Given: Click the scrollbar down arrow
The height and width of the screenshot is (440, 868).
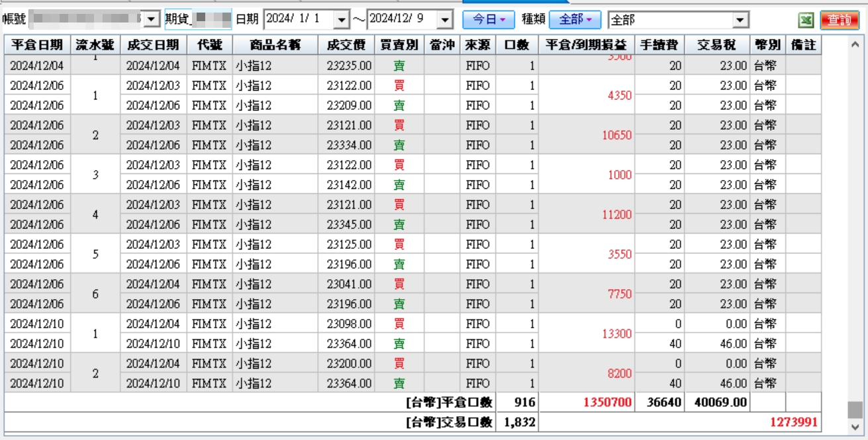Looking at the screenshot, I should click(855, 427).
